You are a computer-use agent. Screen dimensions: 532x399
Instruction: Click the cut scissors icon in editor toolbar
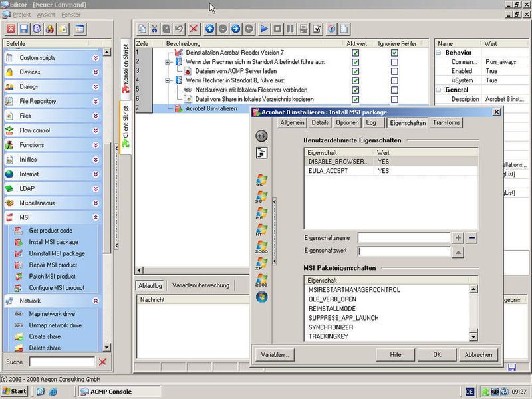[x=154, y=29]
